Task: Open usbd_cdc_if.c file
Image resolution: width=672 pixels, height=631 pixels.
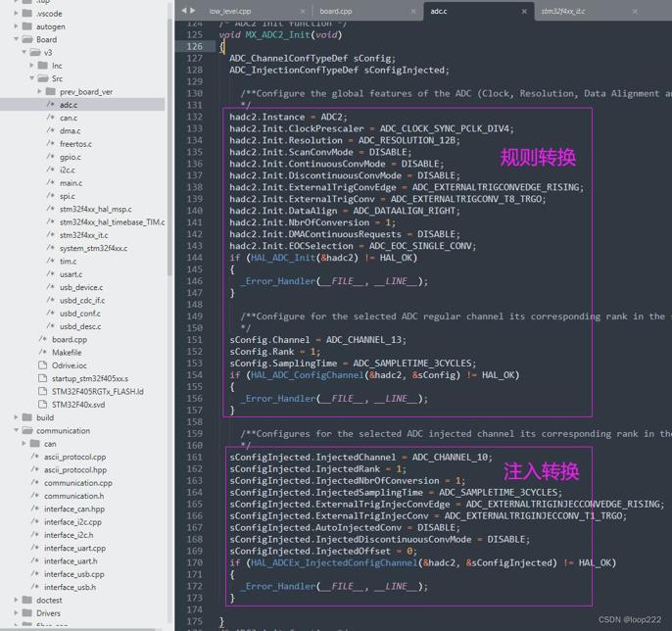Action: point(82,300)
